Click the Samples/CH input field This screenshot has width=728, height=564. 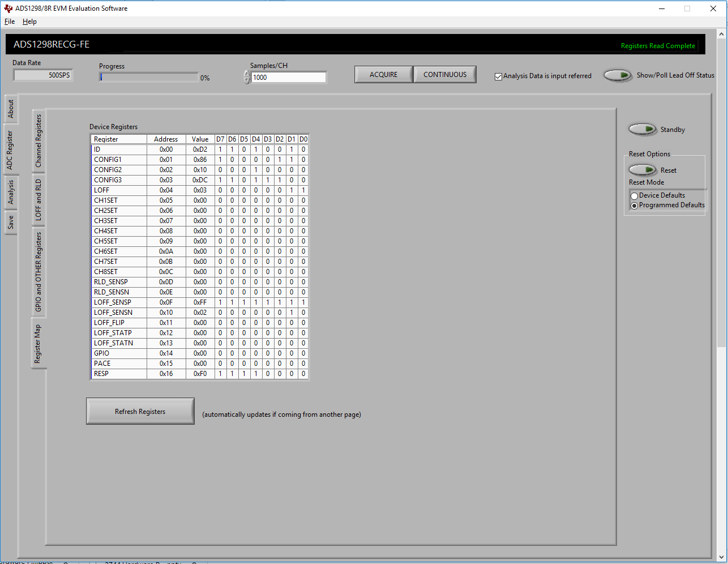click(289, 78)
